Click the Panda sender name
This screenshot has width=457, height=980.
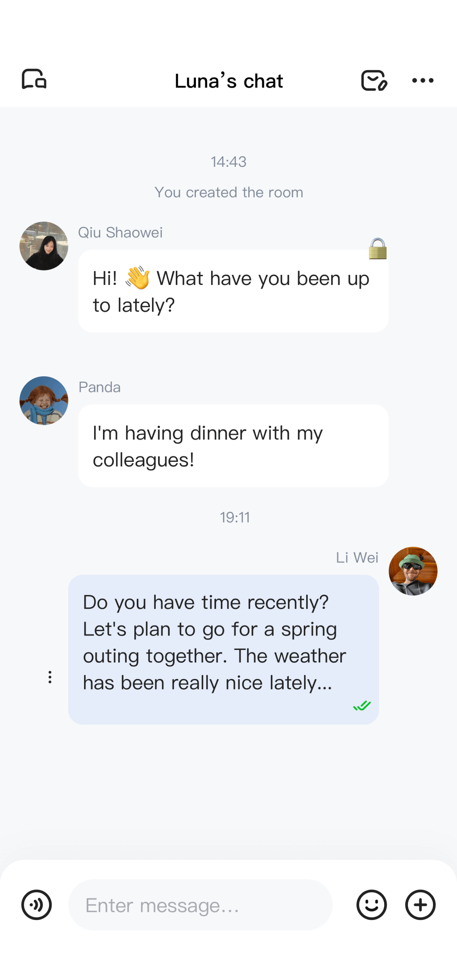(x=99, y=387)
